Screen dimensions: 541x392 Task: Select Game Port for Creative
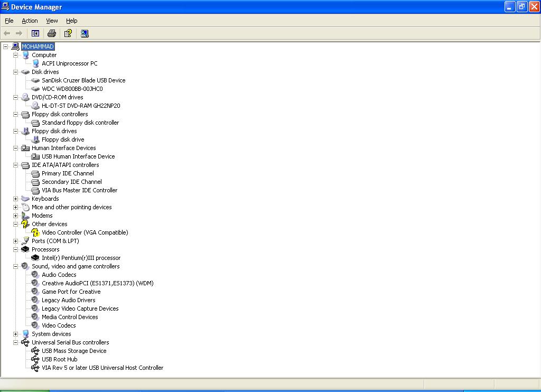[x=71, y=292]
